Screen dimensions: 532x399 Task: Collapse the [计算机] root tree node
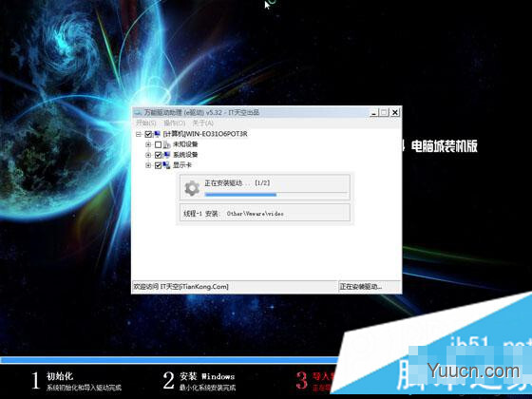pos(139,134)
